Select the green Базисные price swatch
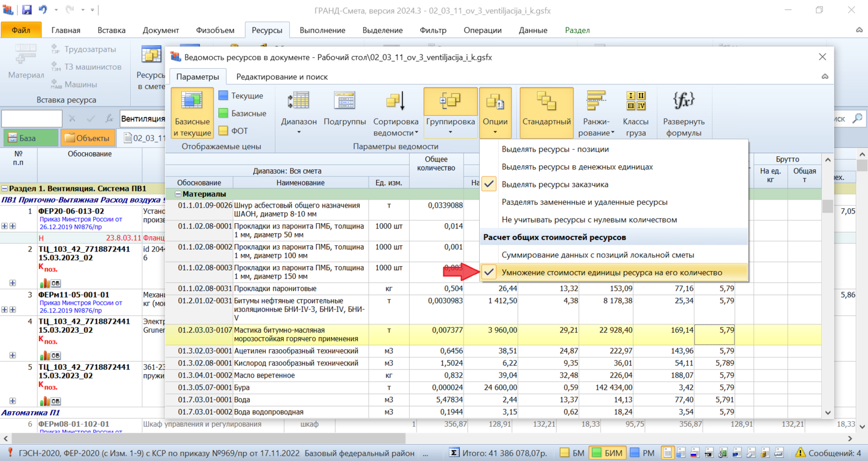The width and height of the screenshot is (868, 461). pyautogui.click(x=223, y=113)
